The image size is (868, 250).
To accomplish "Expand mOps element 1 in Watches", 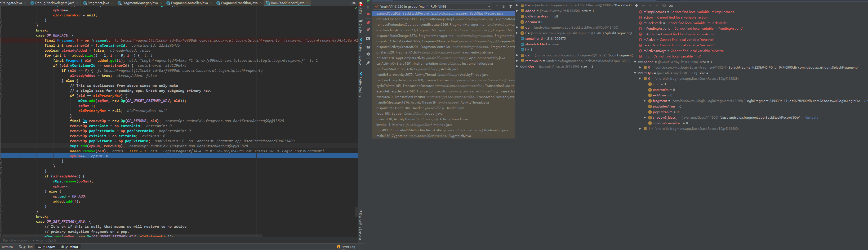I will click(x=640, y=128).
